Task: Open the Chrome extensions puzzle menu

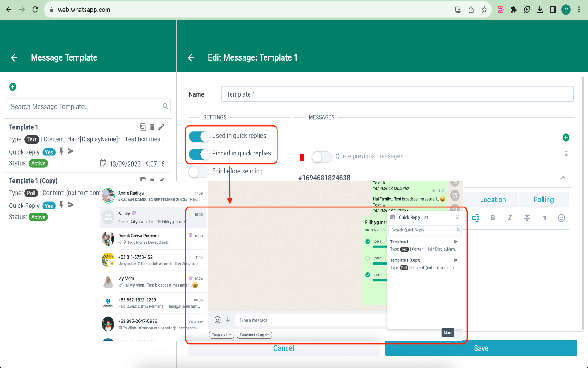Action: [x=514, y=9]
